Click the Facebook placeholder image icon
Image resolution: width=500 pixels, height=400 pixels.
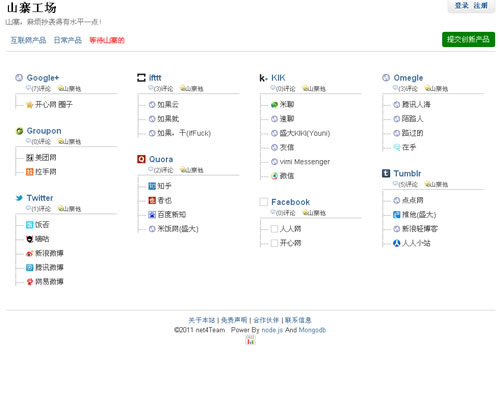(263, 202)
